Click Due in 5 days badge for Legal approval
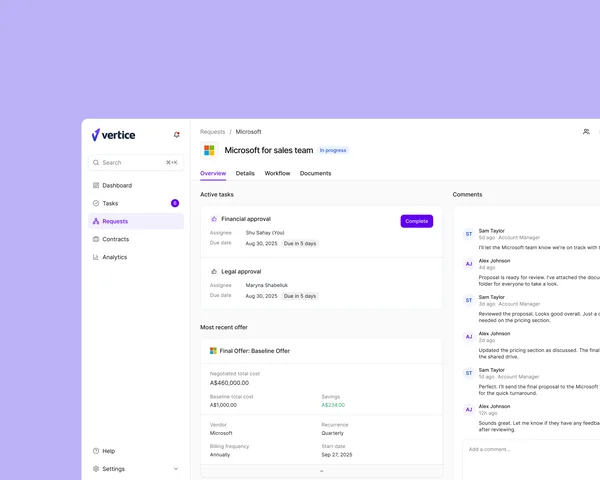This screenshot has height=480, width=600. coord(300,296)
